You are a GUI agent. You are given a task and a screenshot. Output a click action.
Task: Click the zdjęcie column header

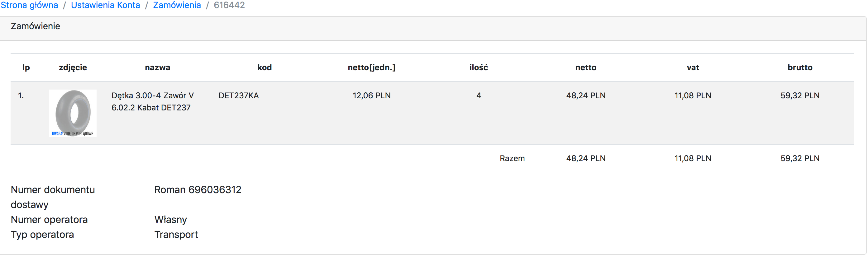coord(73,67)
